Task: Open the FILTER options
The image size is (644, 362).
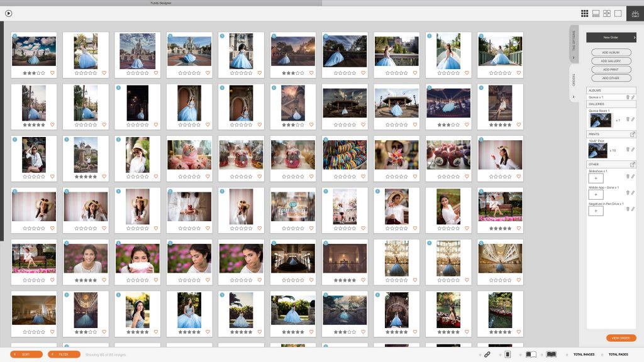Action: (x=64, y=354)
